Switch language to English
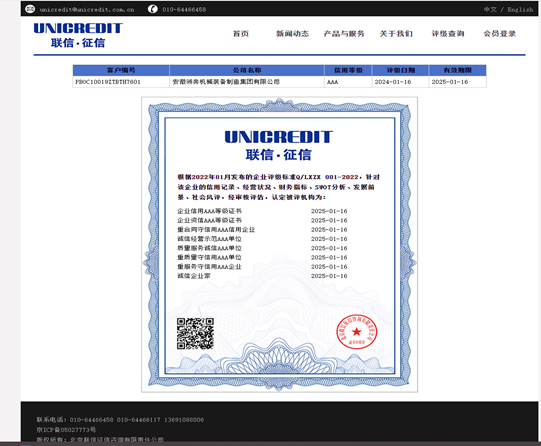 coord(520,9)
